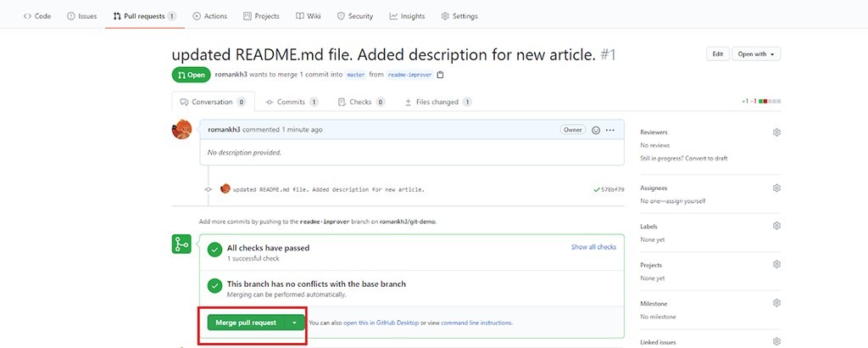Copy the readme-improver branch name icon
Viewport: 868px width, 348px height.
point(440,75)
